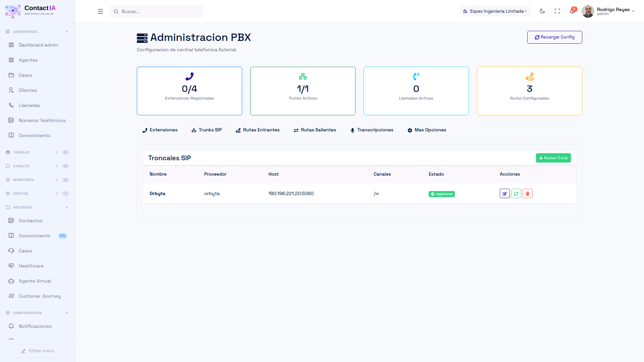This screenshot has width=644, height=362.
Task: Click the refresh trunk icon for Orbyta
Action: 516,193
